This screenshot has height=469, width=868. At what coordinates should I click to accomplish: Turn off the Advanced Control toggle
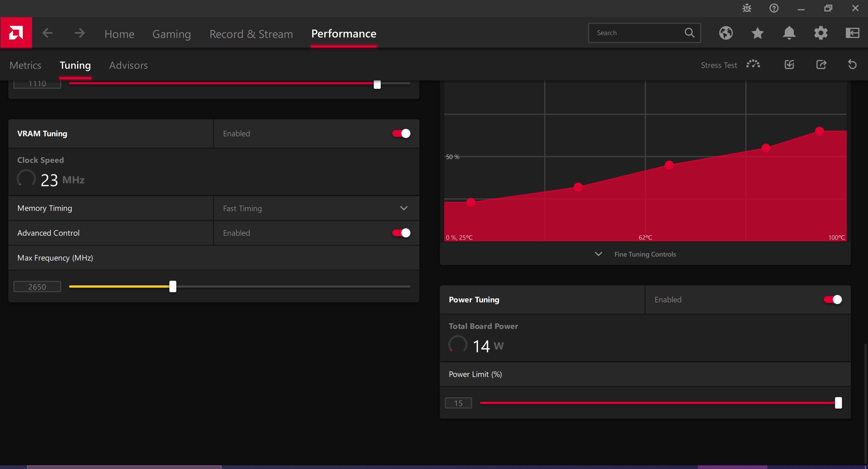tap(401, 233)
